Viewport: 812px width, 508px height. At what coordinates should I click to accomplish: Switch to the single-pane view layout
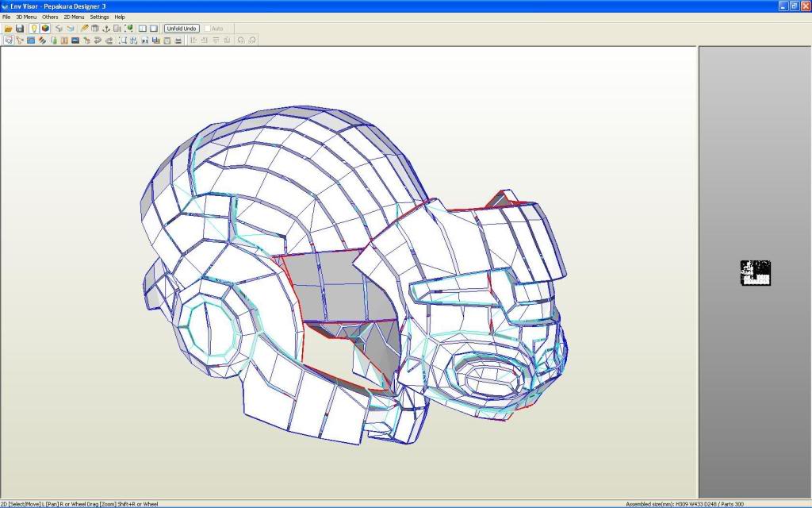pos(154,29)
